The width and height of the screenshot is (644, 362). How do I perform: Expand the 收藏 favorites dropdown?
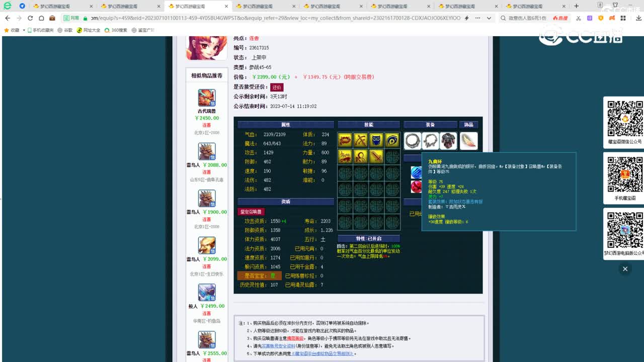pyautogui.click(x=23, y=29)
